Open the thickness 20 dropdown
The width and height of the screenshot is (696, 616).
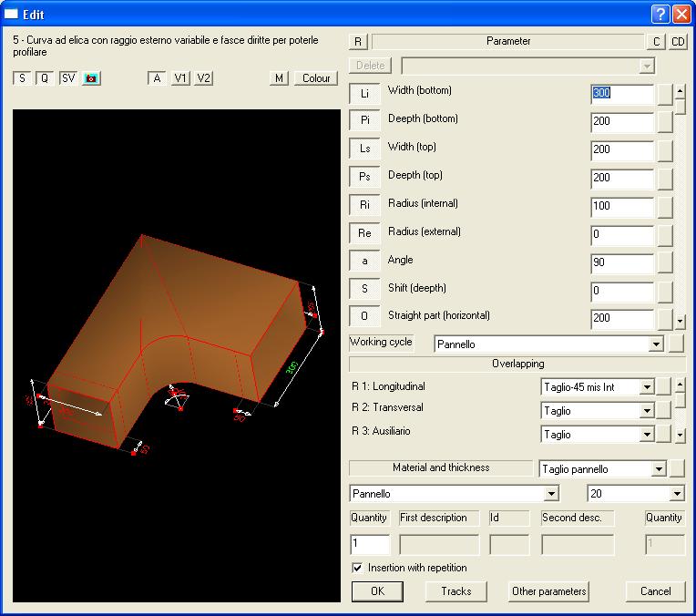click(x=676, y=494)
